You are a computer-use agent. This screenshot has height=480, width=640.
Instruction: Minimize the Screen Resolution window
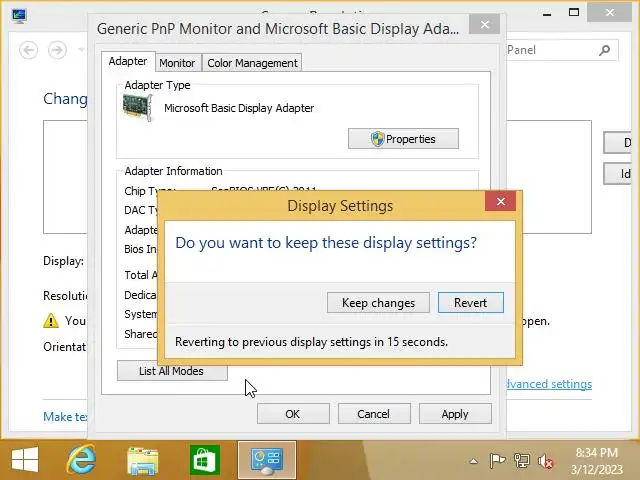[x=547, y=13]
